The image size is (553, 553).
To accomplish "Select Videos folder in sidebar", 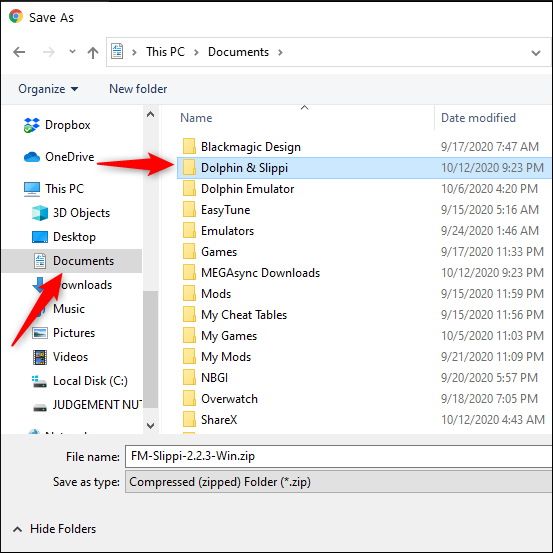I will tap(60, 357).
